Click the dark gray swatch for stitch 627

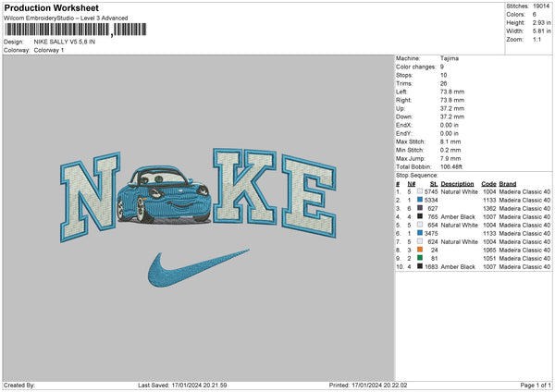(421, 208)
